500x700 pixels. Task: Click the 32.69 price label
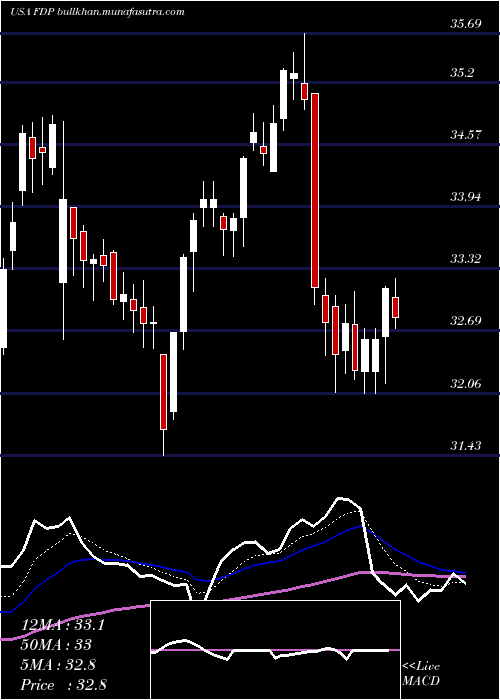pyautogui.click(x=465, y=321)
